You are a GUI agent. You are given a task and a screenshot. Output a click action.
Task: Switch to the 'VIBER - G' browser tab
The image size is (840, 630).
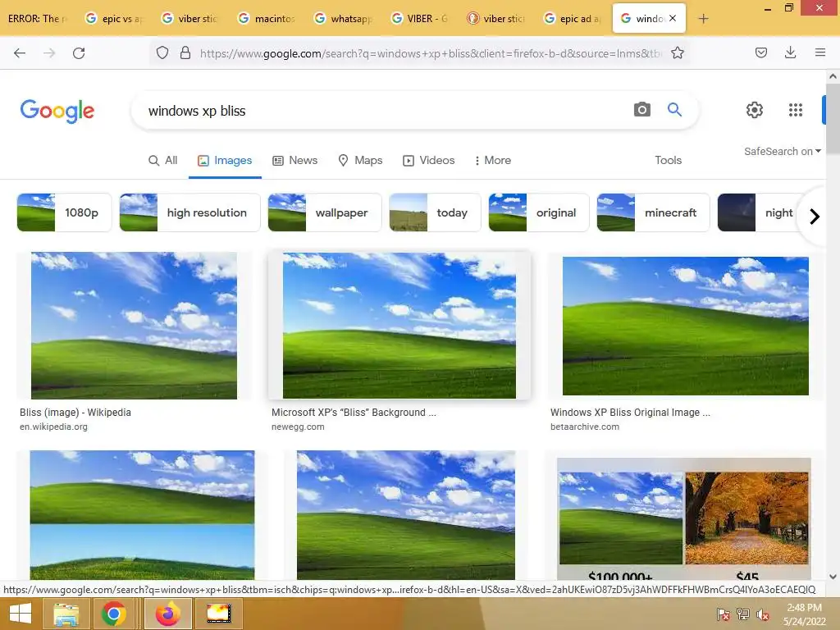tap(419, 19)
